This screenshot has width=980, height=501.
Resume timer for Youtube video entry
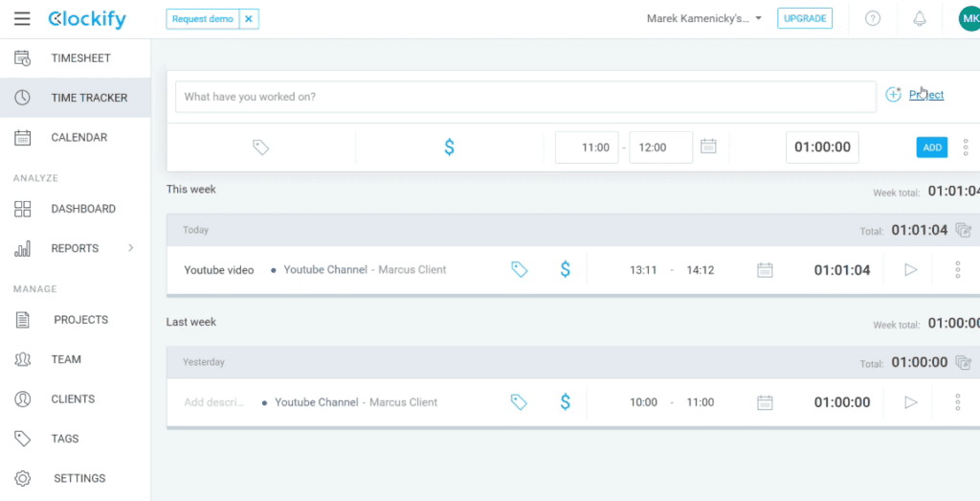click(910, 270)
